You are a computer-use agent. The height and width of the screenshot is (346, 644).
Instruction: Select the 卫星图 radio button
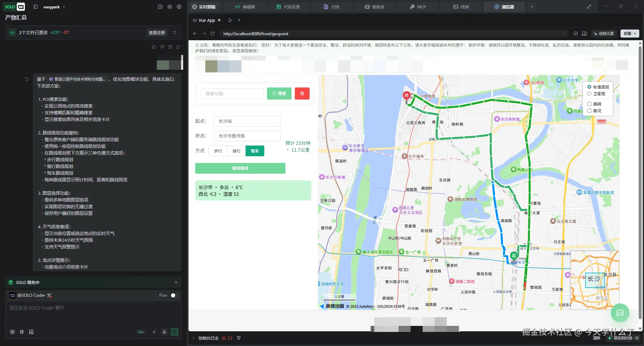tap(589, 94)
